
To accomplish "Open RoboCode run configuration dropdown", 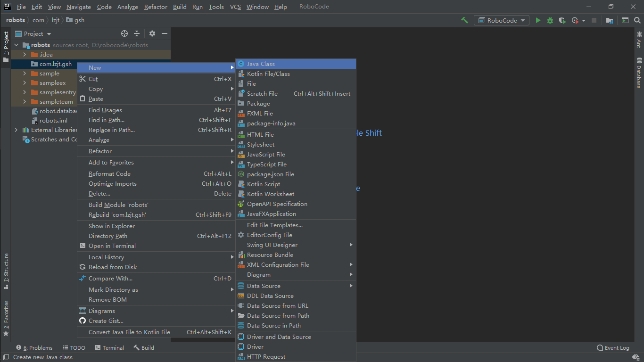I will pos(502,20).
